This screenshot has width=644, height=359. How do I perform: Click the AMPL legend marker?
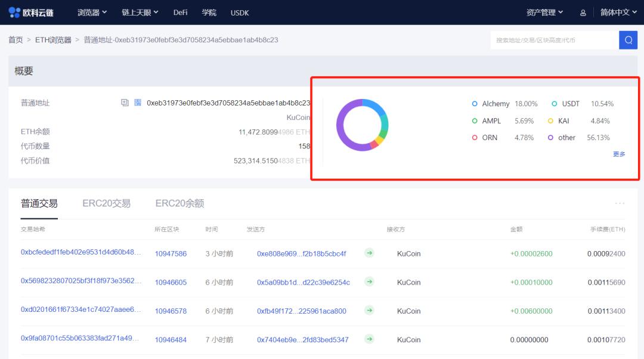coord(475,121)
